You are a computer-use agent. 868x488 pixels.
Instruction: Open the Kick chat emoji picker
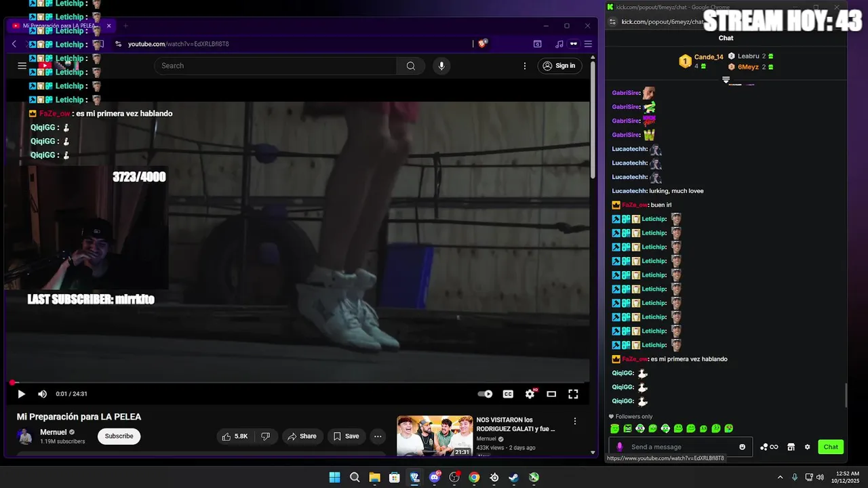point(743,447)
